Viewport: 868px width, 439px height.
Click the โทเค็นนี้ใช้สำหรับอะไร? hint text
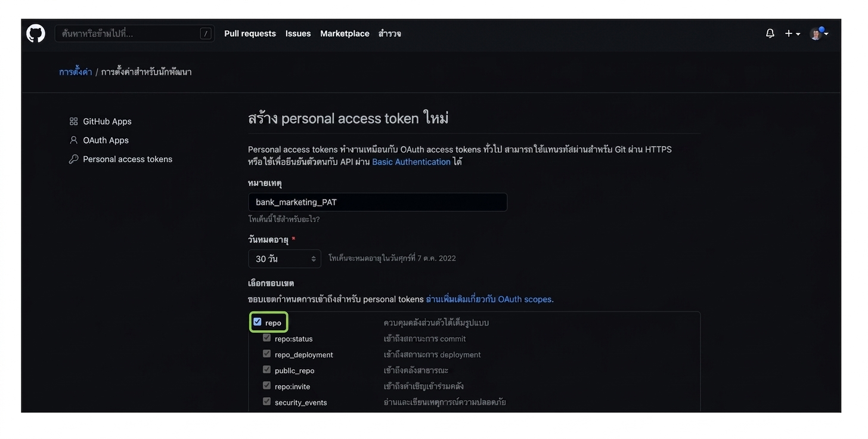pyautogui.click(x=284, y=219)
